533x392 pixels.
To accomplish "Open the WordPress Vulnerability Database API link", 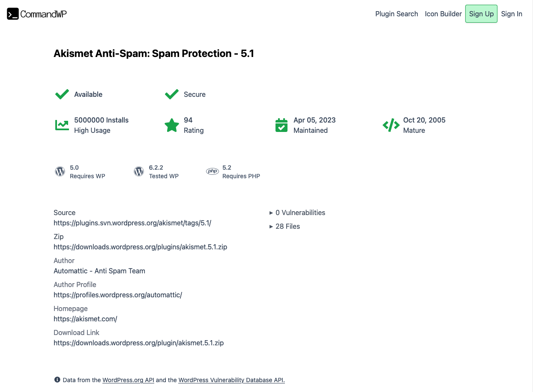I will (231, 380).
